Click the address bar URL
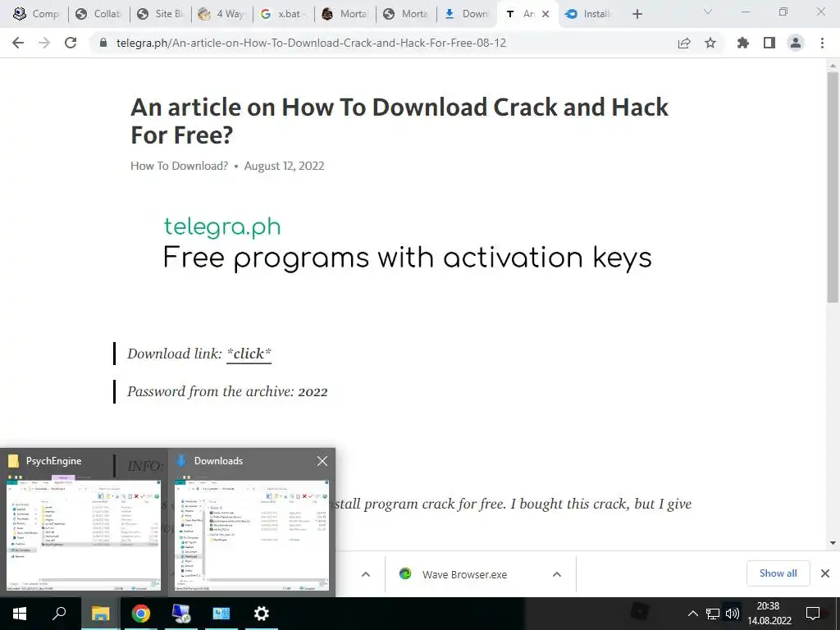Viewport: 840px width, 630px height. point(311,43)
